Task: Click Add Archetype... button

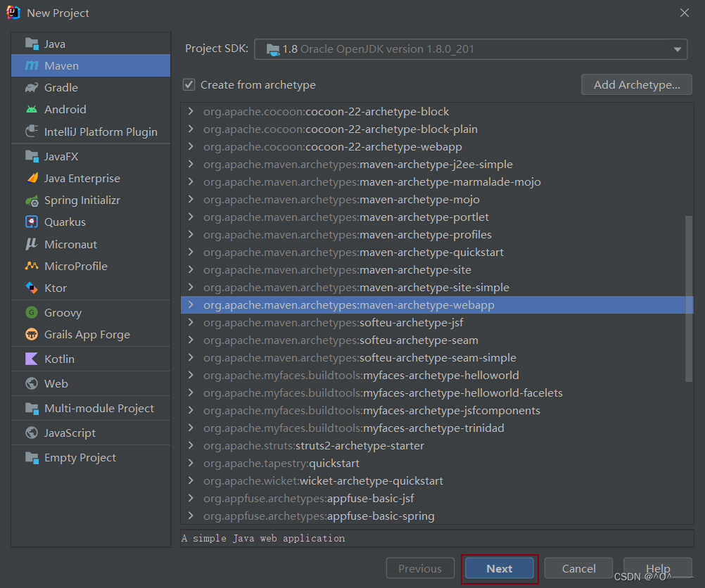Action: pos(637,84)
